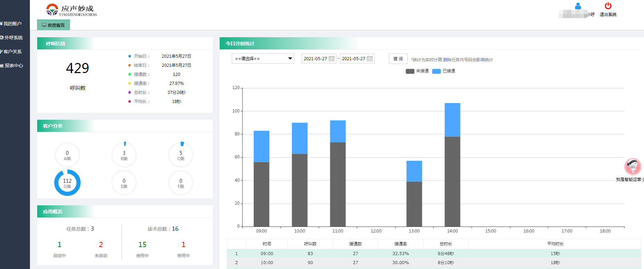Screen dimensions: 644x269
Task: Click the 接通数 column header
Action: (x=356, y=244)
